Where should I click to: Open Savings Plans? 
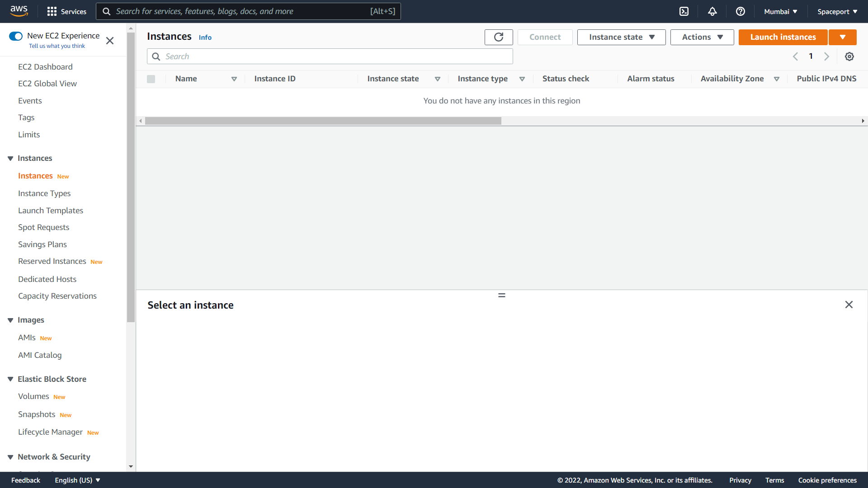[42, 244]
